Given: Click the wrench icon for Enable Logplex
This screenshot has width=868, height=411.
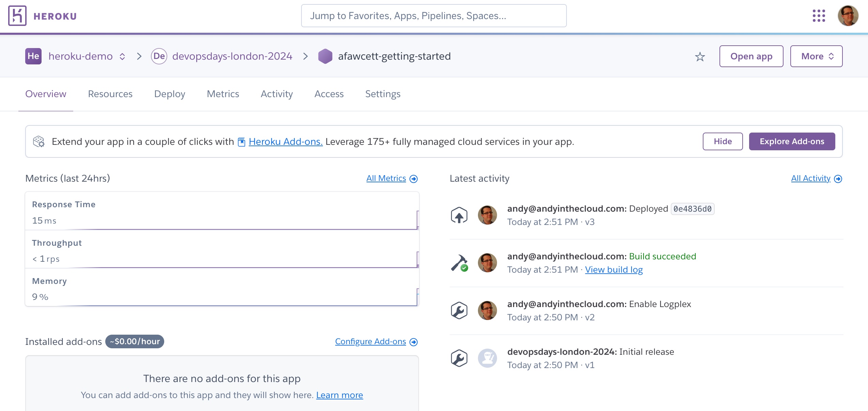Looking at the screenshot, I should 459,310.
